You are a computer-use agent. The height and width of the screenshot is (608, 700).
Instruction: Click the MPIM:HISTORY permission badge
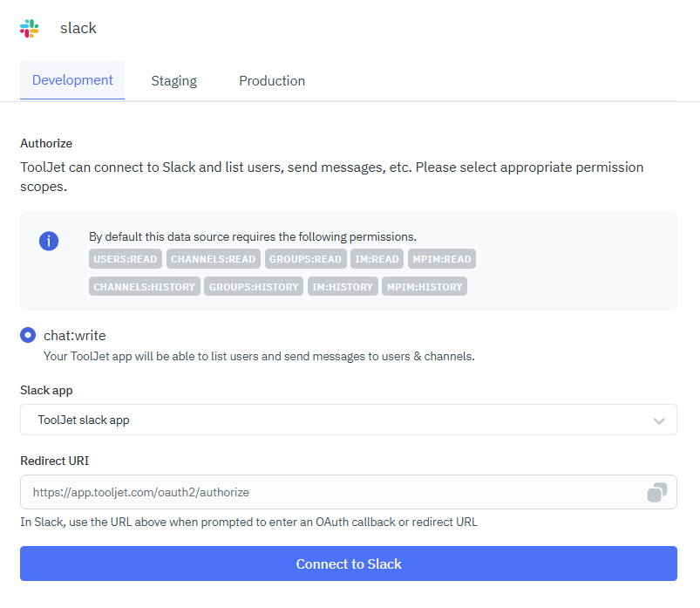(x=425, y=286)
